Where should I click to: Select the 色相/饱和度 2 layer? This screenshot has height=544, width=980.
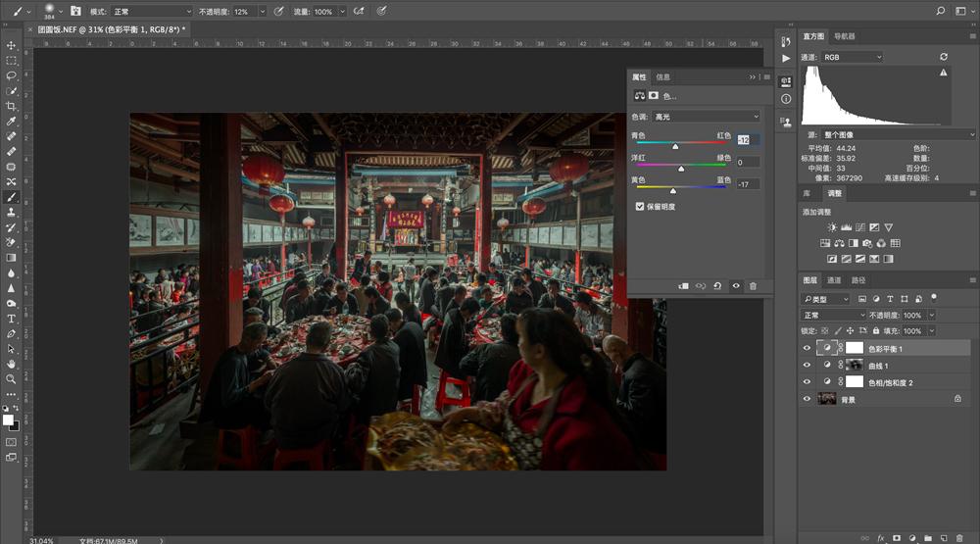tap(890, 381)
